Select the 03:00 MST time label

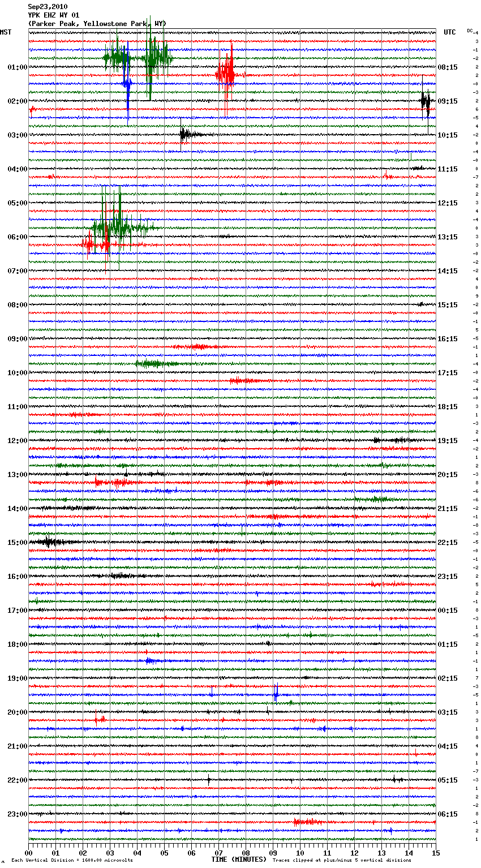point(18,135)
